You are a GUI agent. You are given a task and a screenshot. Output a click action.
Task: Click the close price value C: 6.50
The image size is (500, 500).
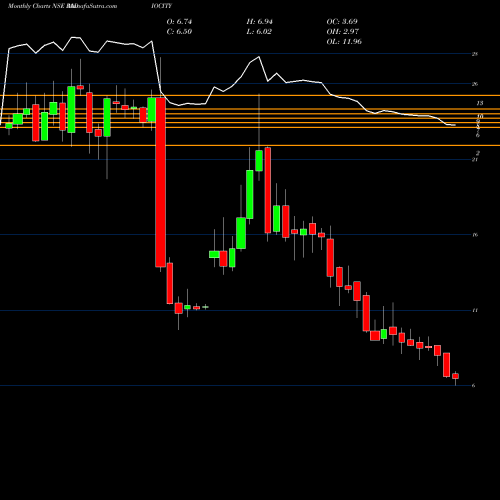179,32
